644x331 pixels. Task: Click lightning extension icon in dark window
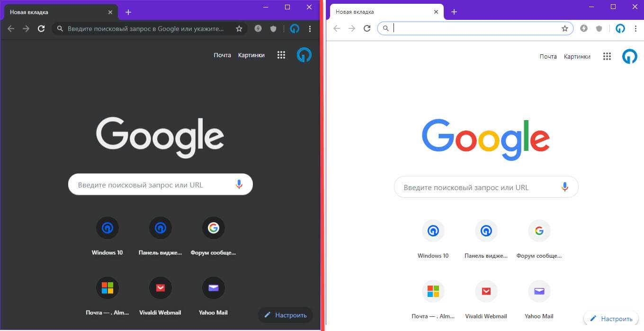pos(258,28)
